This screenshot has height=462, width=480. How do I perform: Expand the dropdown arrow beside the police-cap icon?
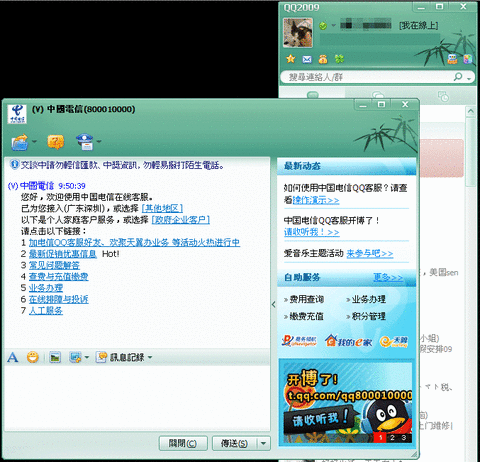[99, 142]
